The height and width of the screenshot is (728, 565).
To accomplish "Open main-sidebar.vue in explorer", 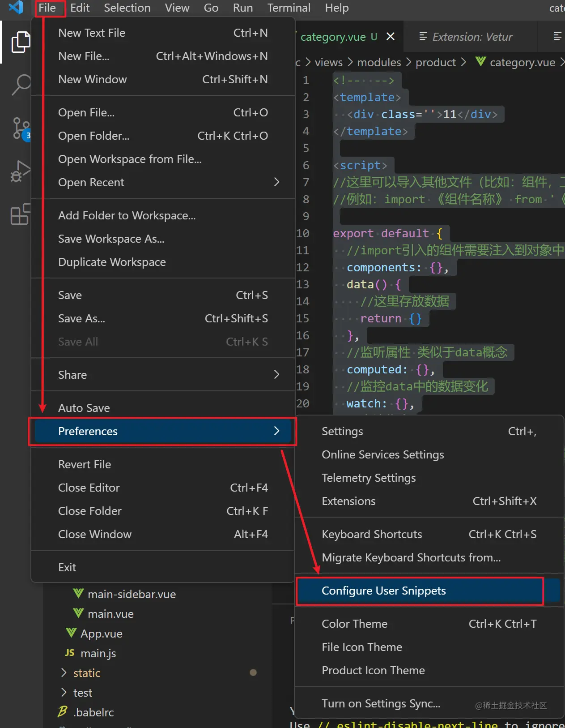I will (132, 594).
